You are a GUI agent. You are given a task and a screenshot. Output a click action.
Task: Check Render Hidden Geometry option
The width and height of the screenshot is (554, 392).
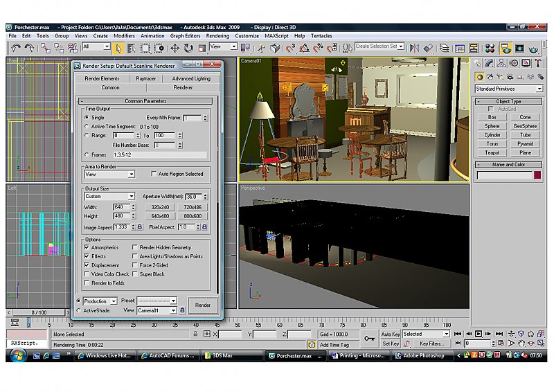(134, 247)
